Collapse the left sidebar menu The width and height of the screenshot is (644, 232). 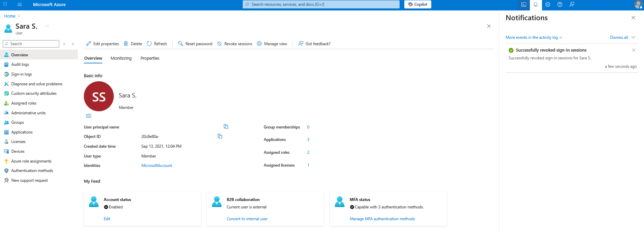tap(73, 44)
